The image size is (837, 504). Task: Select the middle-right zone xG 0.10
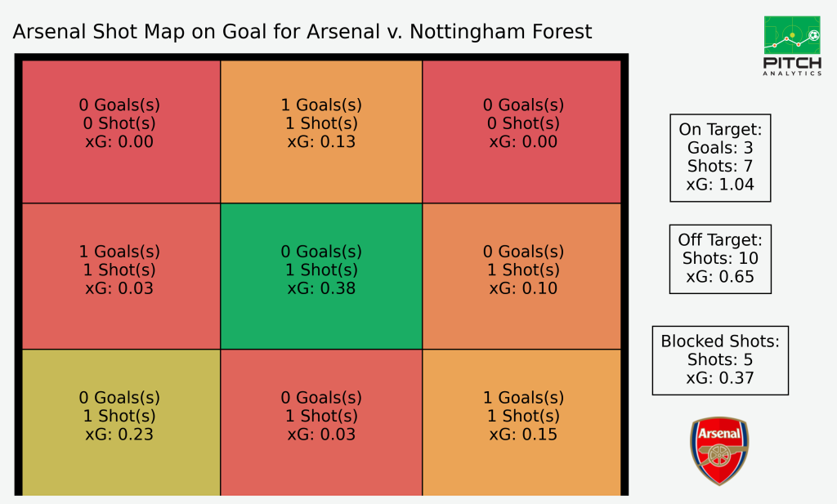(521, 276)
